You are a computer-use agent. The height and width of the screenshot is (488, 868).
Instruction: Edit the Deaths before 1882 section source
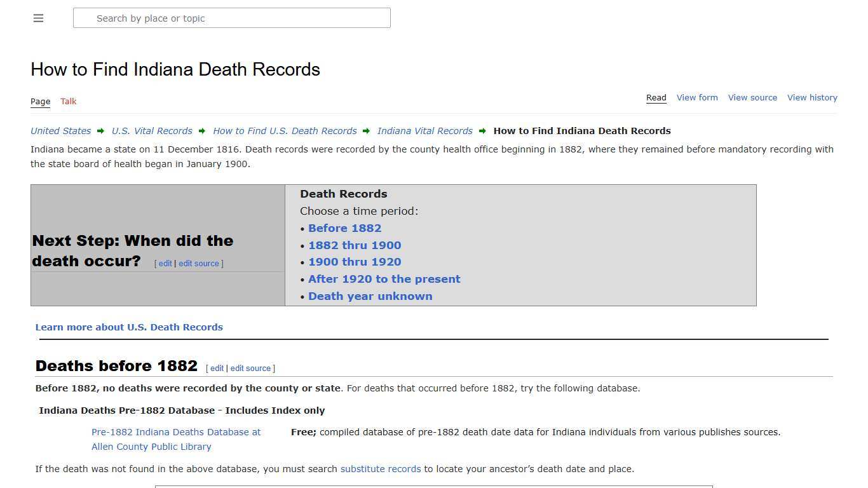coord(250,368)
